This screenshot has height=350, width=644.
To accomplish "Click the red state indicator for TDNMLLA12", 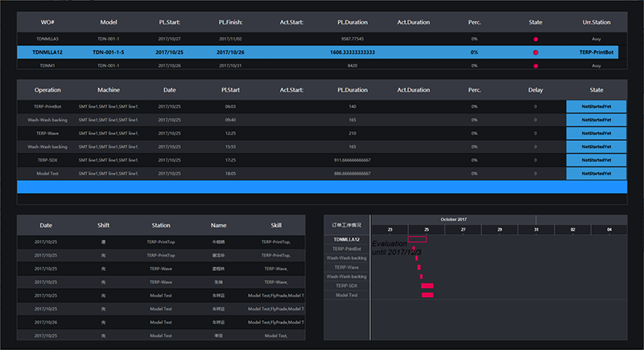I will pos(535,52).
